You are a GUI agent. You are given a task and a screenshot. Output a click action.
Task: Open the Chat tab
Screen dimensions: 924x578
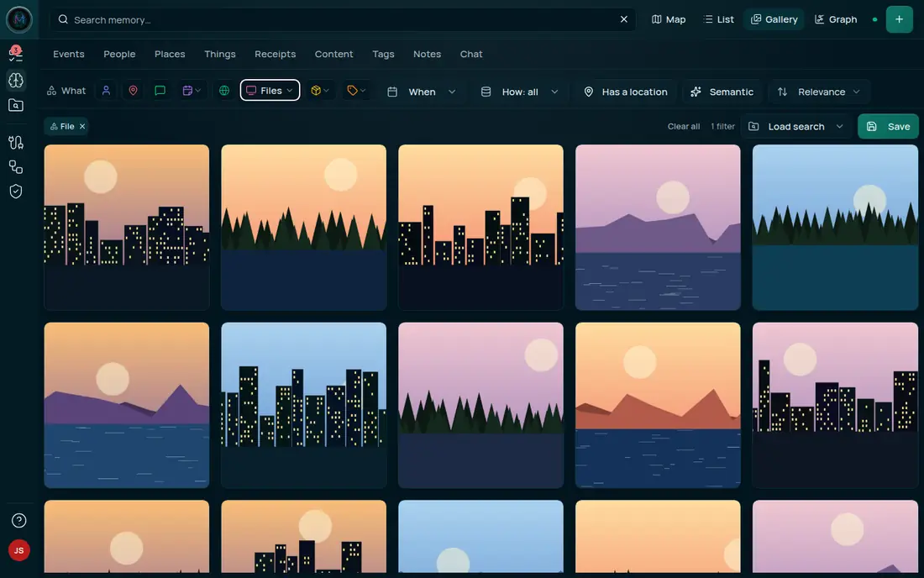[471, 54]
